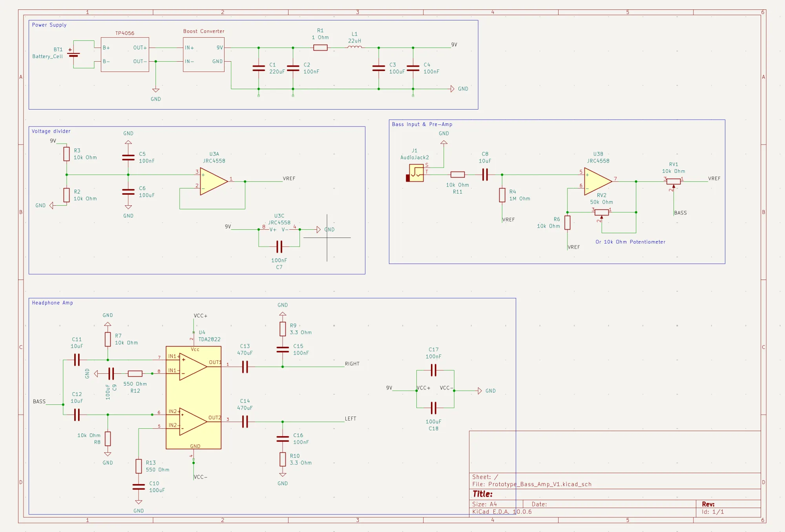Viewport: 785px width, 532px height.
Task: Click the VREF label at U3A output
Action: pyautogui.click(x=289, y=178)
